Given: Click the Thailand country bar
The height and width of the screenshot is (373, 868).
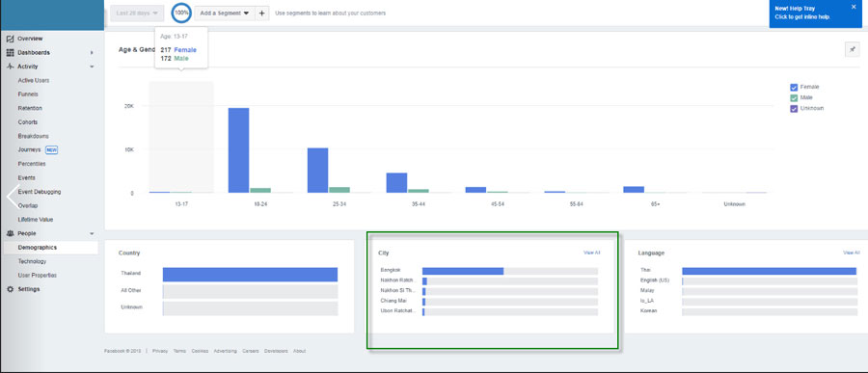Looking at the screenshot, I should coord(250,275).
